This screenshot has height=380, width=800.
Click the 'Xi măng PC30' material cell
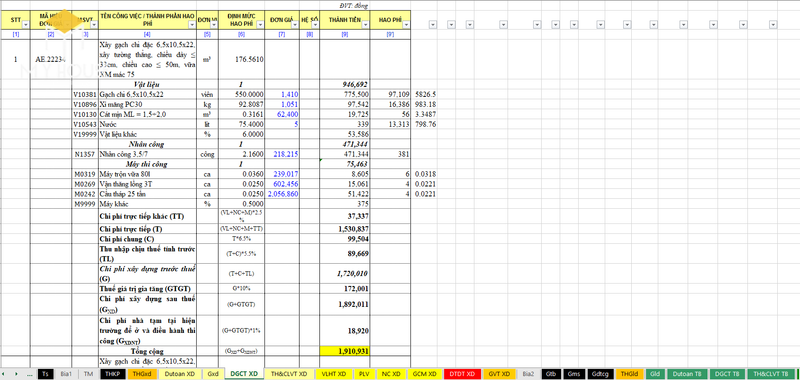(147, 104)
